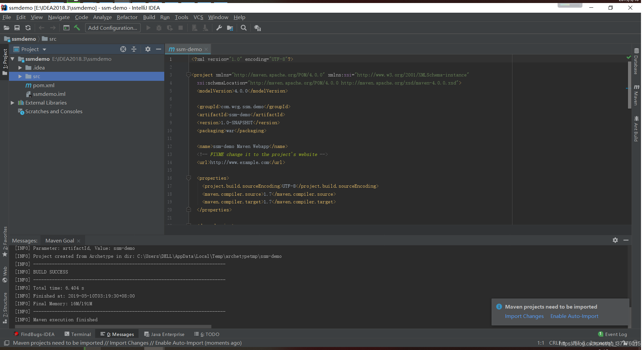Hide the Messages panel with the minus icon
Image resolution: width=644 pixels, height=350 pixels.
click(x=626, y=240)
